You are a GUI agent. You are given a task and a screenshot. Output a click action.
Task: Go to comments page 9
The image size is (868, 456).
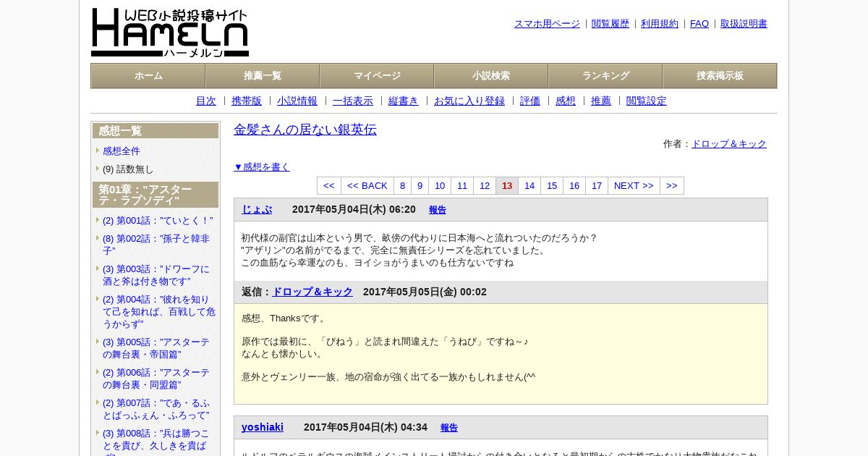pyautogui.click(x=420, y=186)
